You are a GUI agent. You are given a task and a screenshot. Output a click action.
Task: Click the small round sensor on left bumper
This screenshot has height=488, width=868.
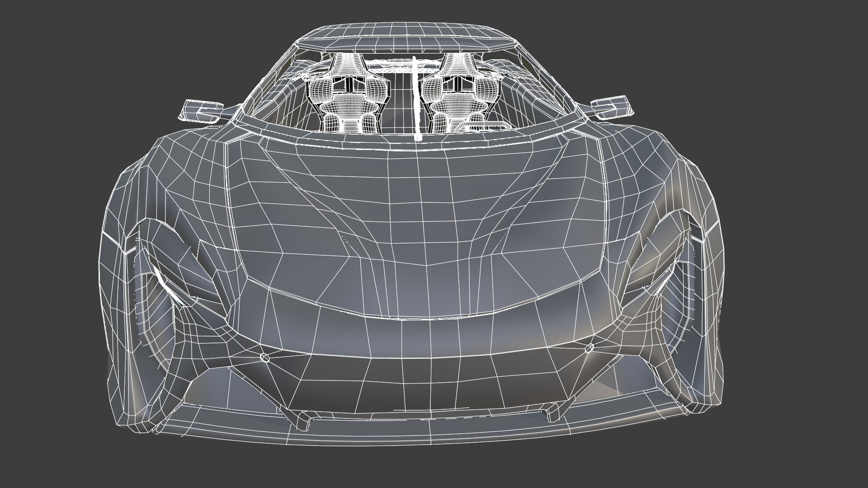tap(265, 357)
